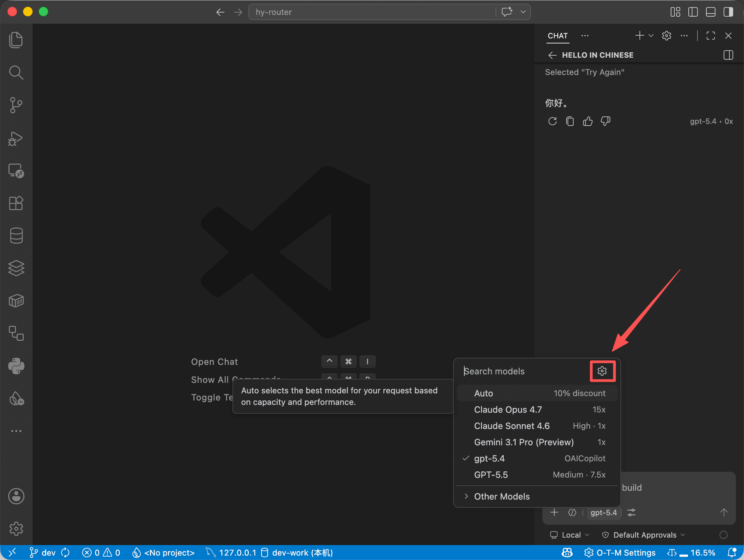Open the Python view in activity bar

pyautogui.click(x=16, y=366)
